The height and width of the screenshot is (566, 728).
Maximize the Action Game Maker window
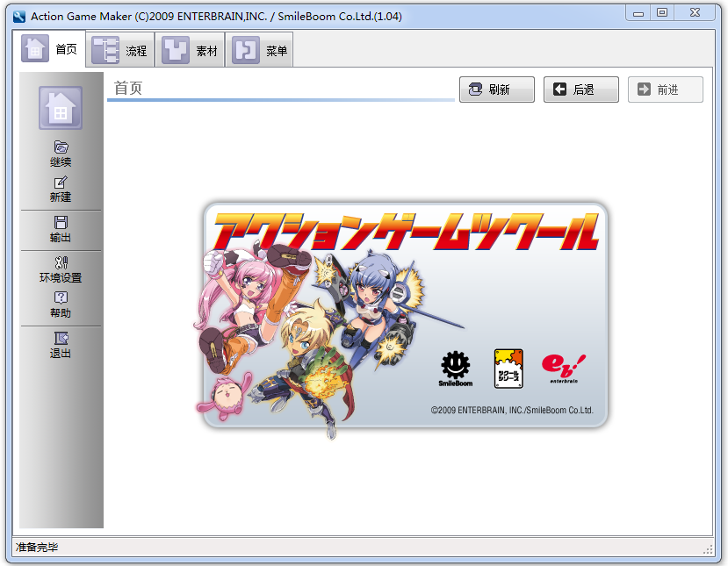point(662,12)
